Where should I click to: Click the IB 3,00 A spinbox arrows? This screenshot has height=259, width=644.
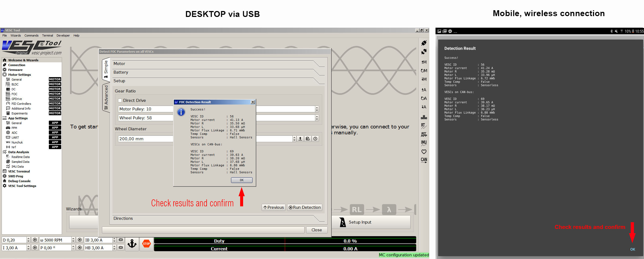click(114, 240)
